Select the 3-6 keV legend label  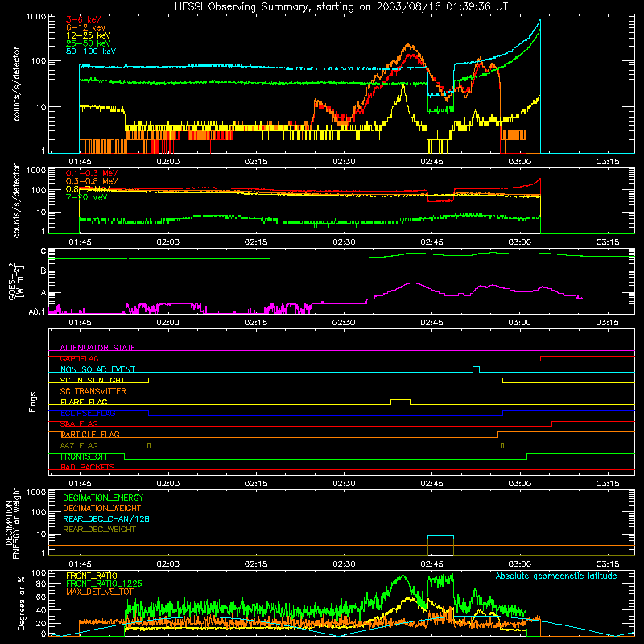pos(84,19)
